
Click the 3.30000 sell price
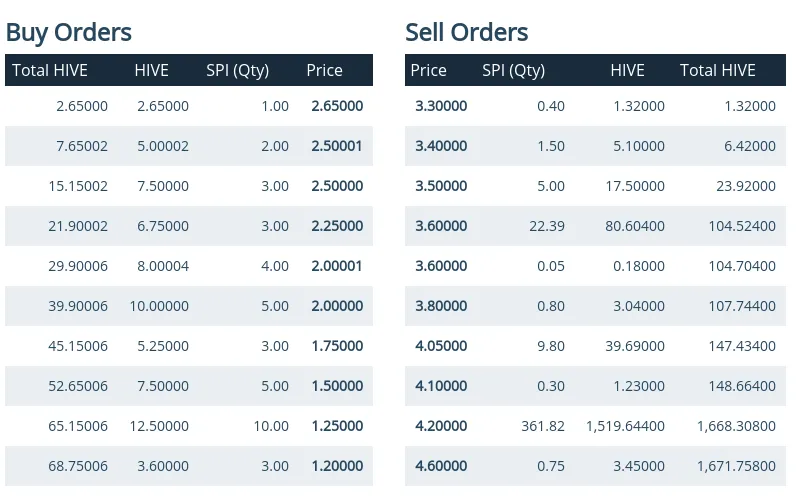tap(441, 106)
